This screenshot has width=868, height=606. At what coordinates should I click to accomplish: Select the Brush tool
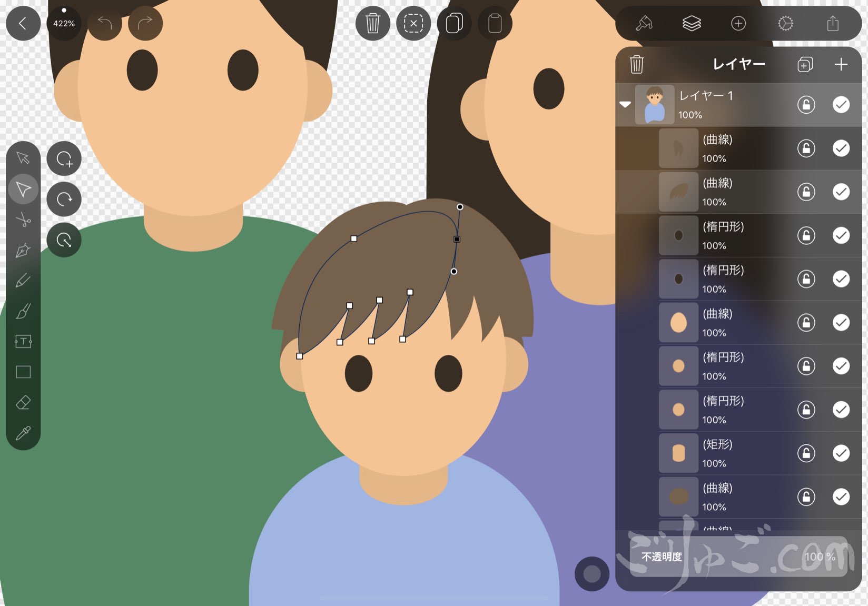coord(23,310)
